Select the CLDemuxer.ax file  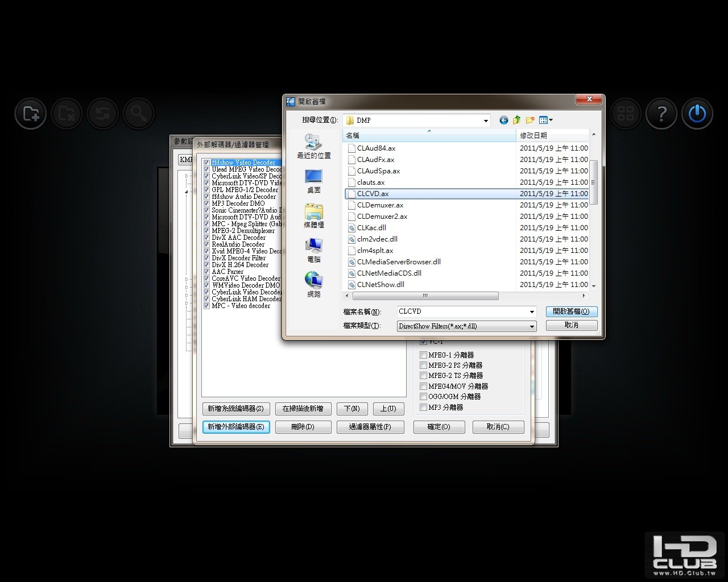(x=380, y=205)
